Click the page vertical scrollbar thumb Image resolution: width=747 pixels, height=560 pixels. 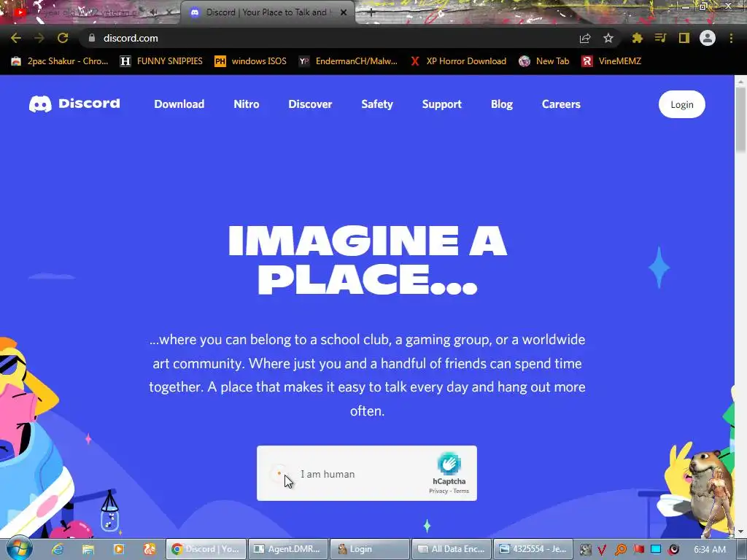click(x=740, y=121)
